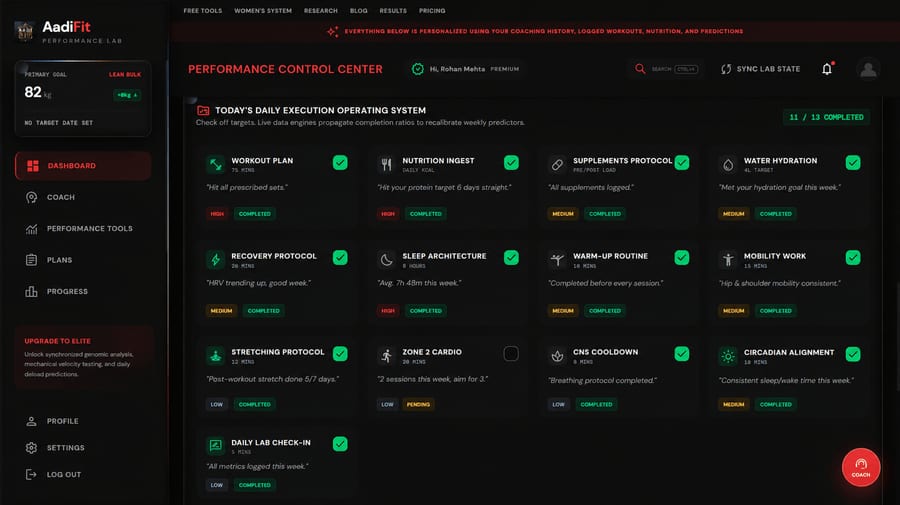
Task: Click the Warm-Up Routine icon
Action: pos(557,260)
